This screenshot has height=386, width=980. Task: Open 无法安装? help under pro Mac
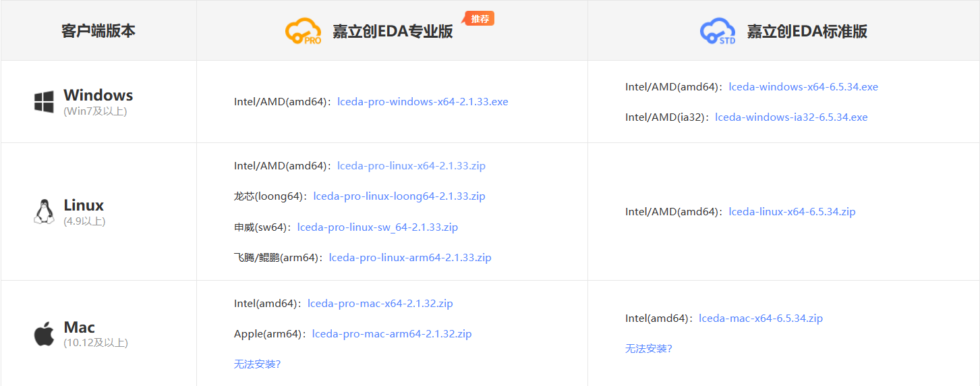(x=257, y=364)
